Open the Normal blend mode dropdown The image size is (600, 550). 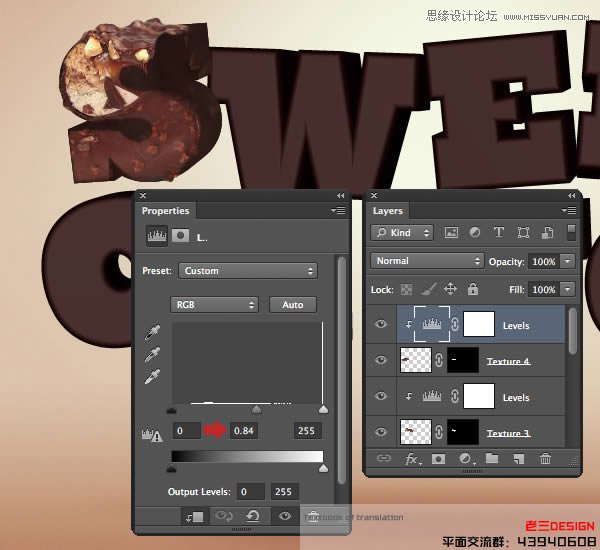[427, 261]
